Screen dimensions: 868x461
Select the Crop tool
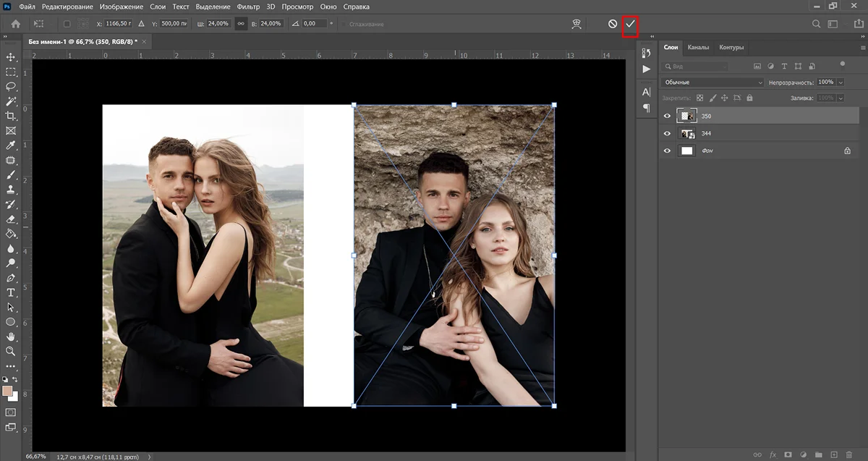(x=11, y=116)
